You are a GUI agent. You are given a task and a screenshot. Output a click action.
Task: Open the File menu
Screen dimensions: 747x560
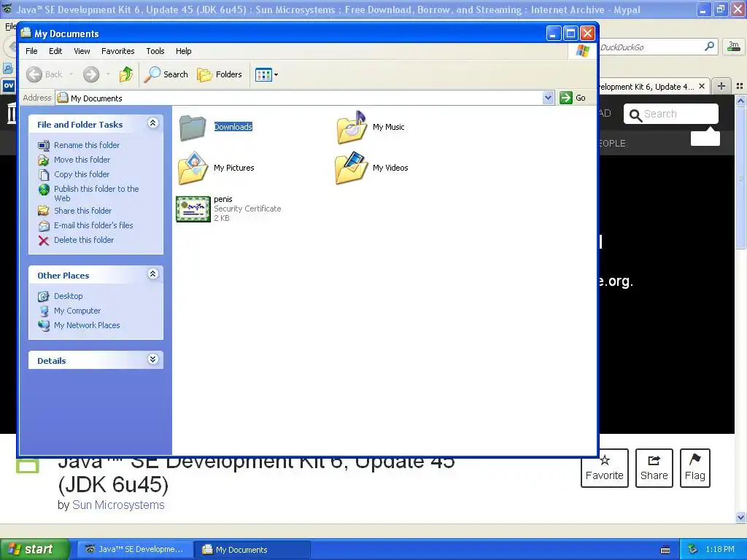pos(31,51)
